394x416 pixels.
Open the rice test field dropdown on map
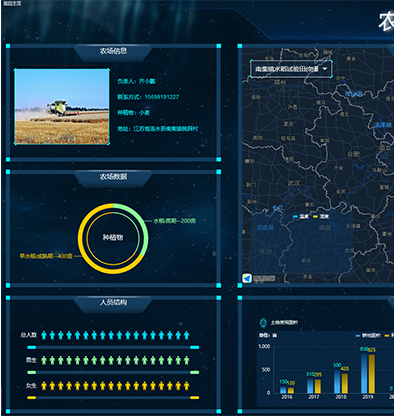point(291,69)
